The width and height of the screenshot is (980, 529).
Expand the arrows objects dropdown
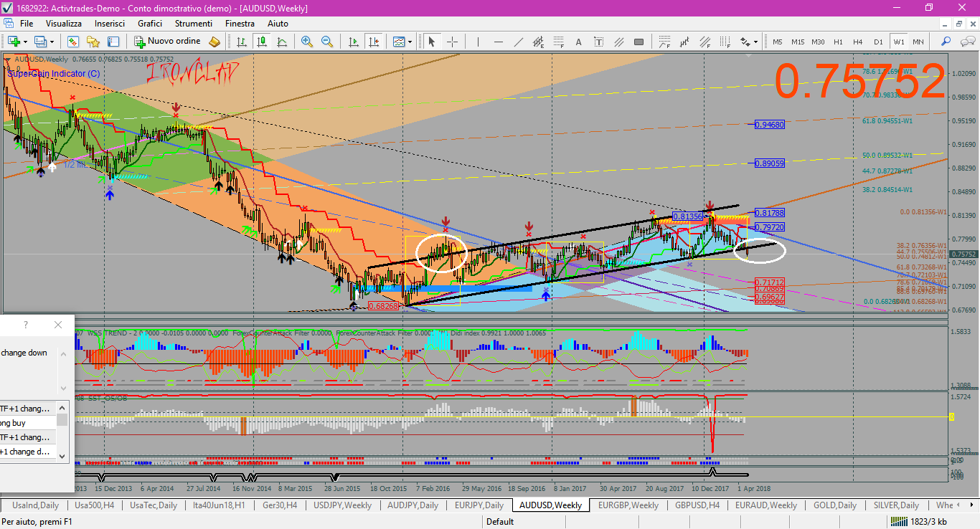click(x=755, y=42)
